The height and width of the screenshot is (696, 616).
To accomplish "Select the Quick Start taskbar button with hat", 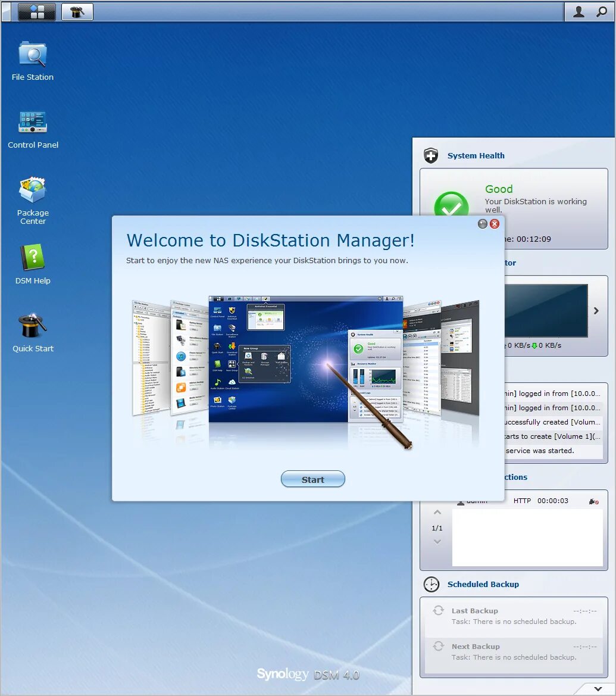I will 77,11.
